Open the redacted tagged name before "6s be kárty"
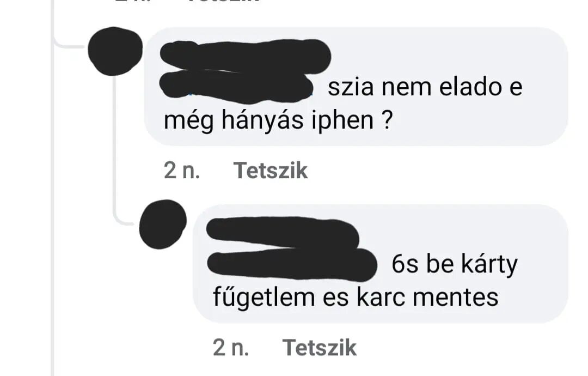 (292, 264)
